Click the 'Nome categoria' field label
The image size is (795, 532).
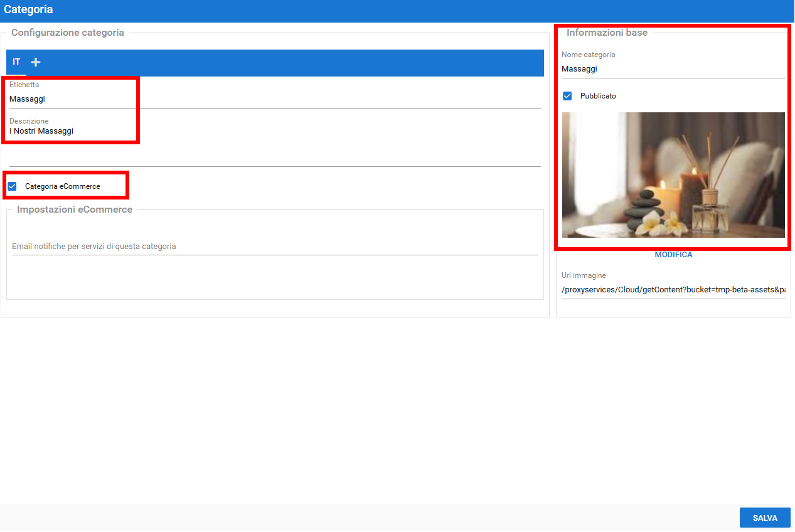[588, 55]
